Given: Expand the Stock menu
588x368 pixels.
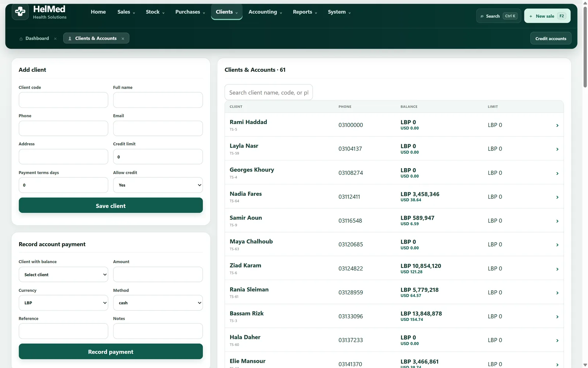Looking at the screenshot, I should click(155, 12).
